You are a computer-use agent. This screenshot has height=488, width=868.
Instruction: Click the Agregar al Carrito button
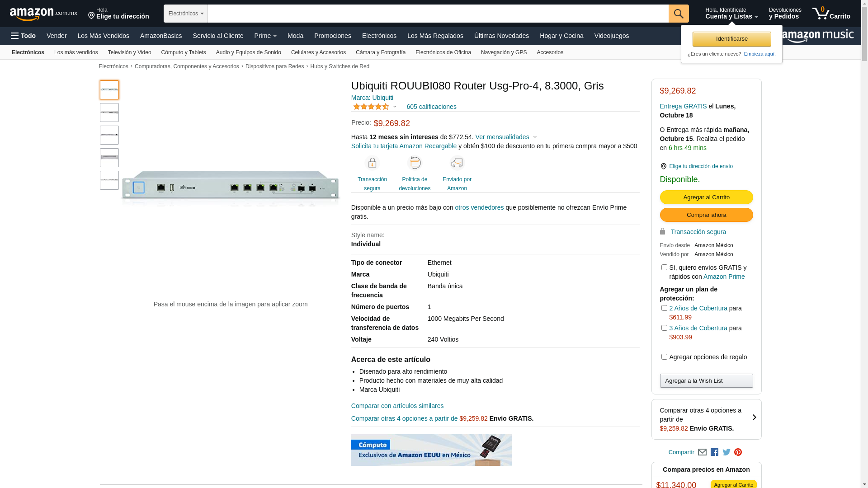click(706, 197)
